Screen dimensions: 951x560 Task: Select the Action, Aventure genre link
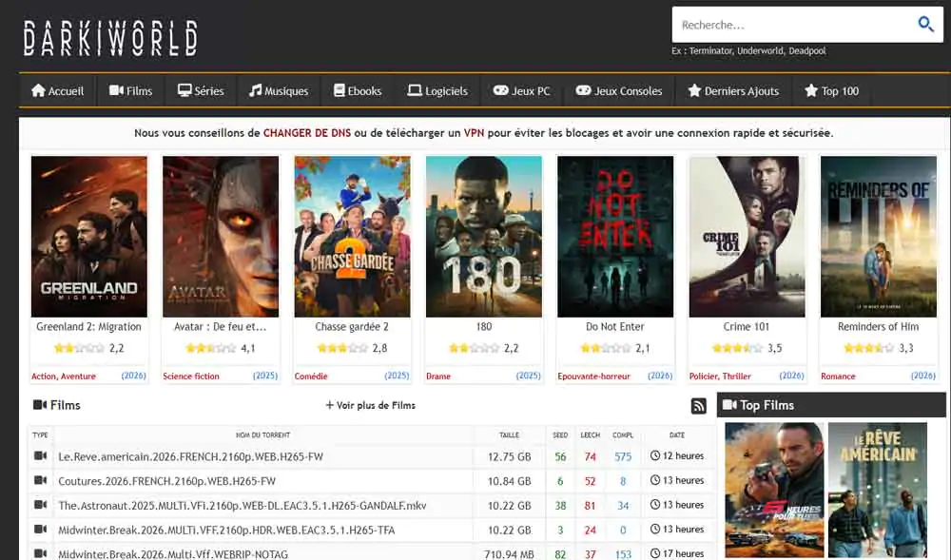64,377
